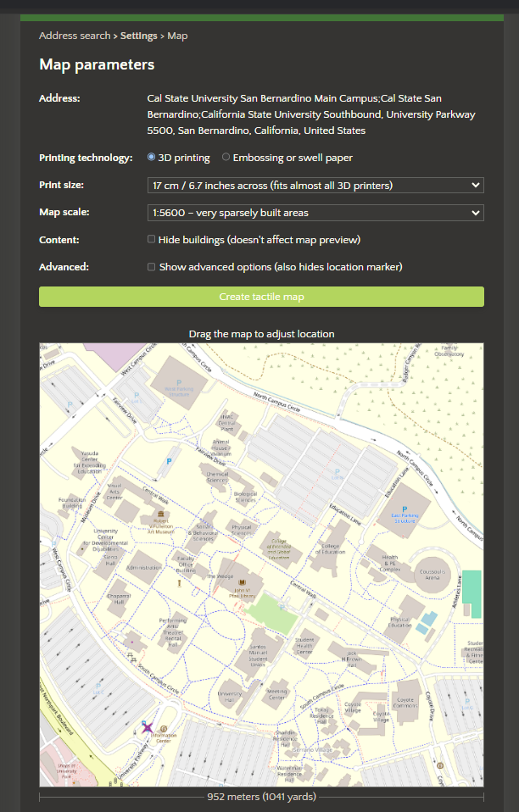Click the Chaparral Hall label on the map
The image size is (519, 812).
pos(119,599)
